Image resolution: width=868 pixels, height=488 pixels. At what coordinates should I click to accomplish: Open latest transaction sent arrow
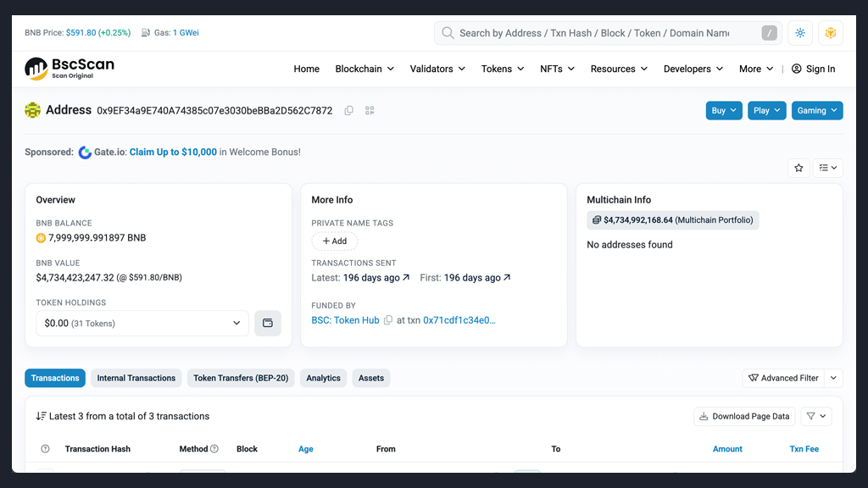coord(406,278)
